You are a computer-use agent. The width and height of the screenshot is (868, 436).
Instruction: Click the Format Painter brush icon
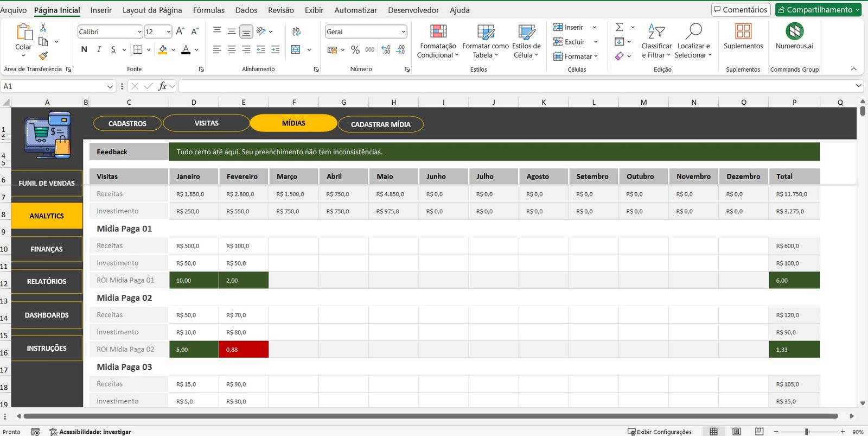pyautogui.click(x=43, y=55)
